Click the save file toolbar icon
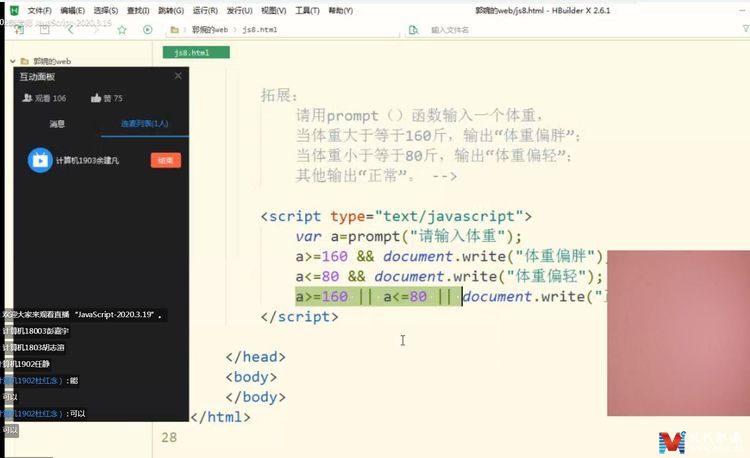This screenshot has width=750, height=458. pos(44,30)
